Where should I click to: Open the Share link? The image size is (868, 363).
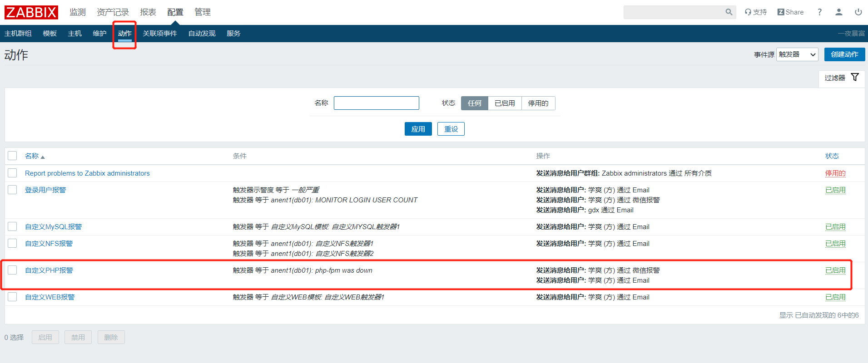[x=790, y=12]
